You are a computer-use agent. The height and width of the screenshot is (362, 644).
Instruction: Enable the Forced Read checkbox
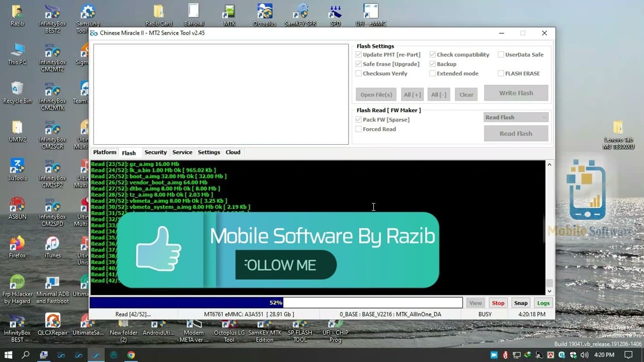[375, 129]
